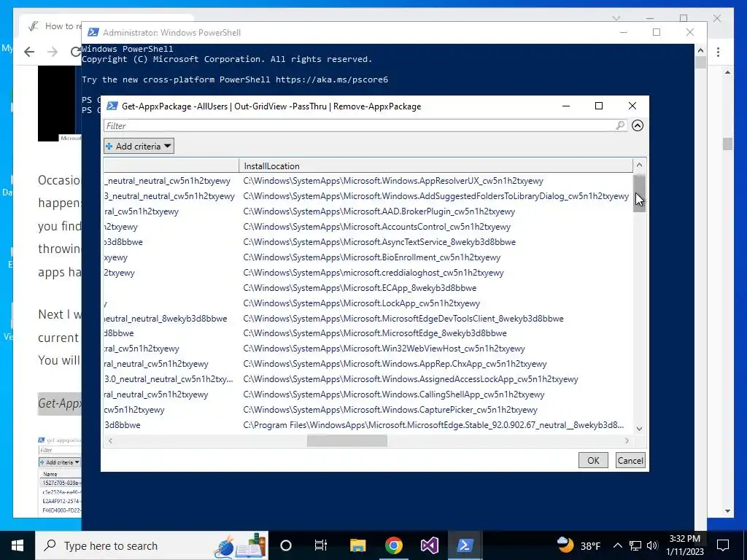Reload the page in the browser window

pyautogui.click(x=75, y=52)
